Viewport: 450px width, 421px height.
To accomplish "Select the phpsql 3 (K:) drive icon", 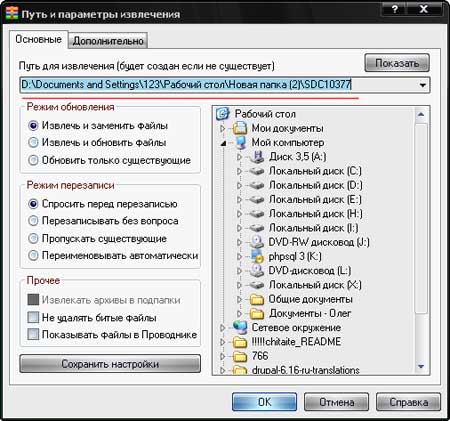I will coord(257,256).
